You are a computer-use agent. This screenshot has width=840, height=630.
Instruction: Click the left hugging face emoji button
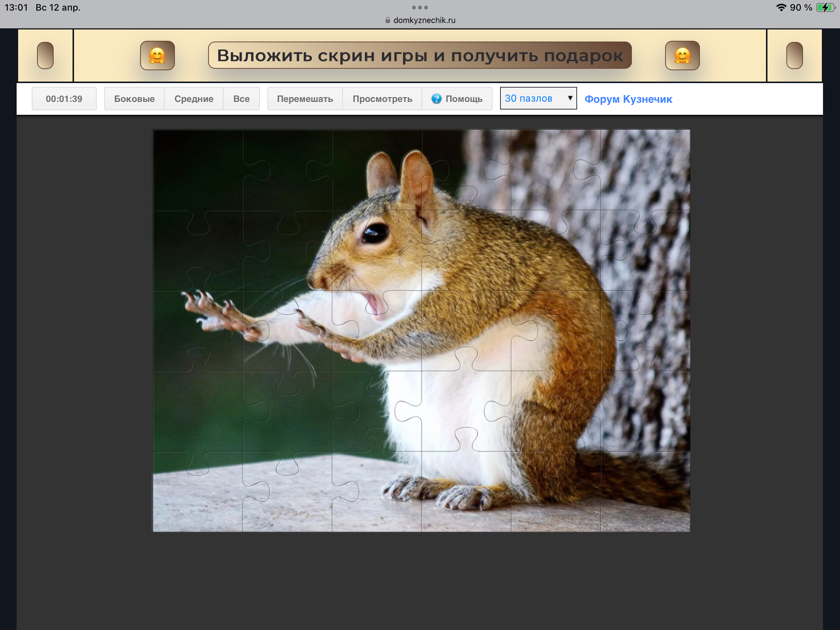click(157, 56)
